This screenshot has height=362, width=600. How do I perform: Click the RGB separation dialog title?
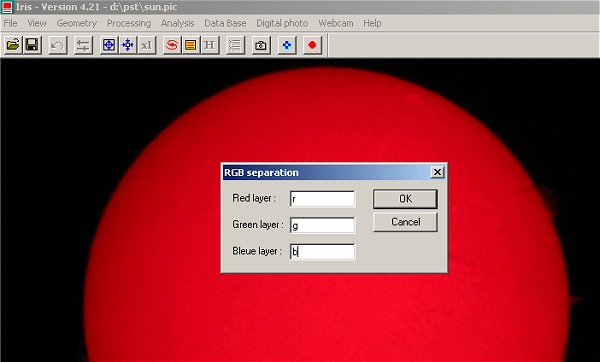tap(261, 173)
